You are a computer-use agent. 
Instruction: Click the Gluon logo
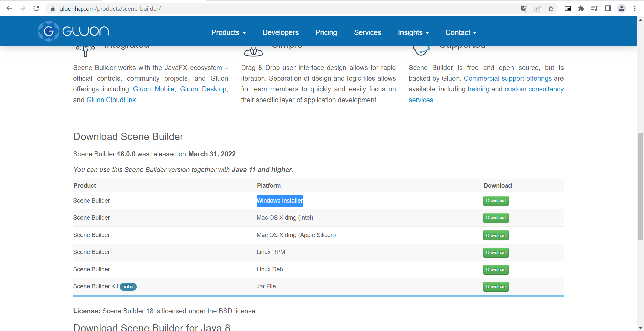[73, 31]
